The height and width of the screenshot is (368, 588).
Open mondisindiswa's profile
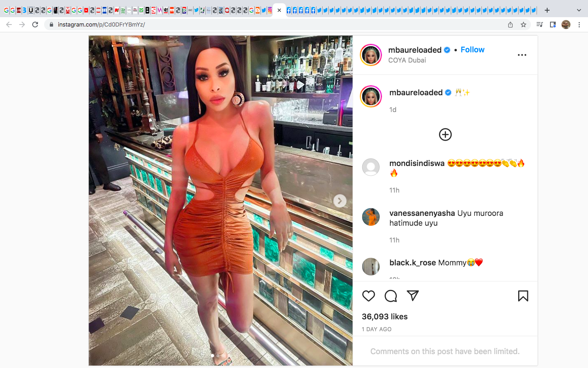click(x=417, y=163)
